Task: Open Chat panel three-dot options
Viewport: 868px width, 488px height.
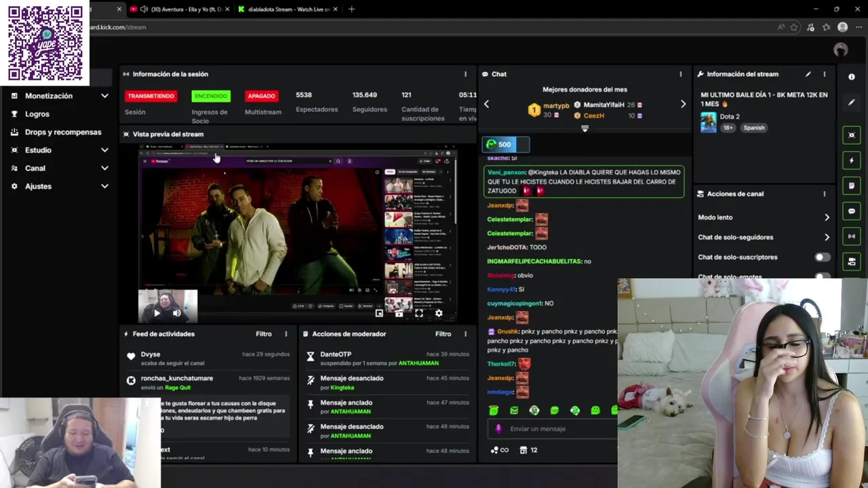Action: click(x=681, y=74)
